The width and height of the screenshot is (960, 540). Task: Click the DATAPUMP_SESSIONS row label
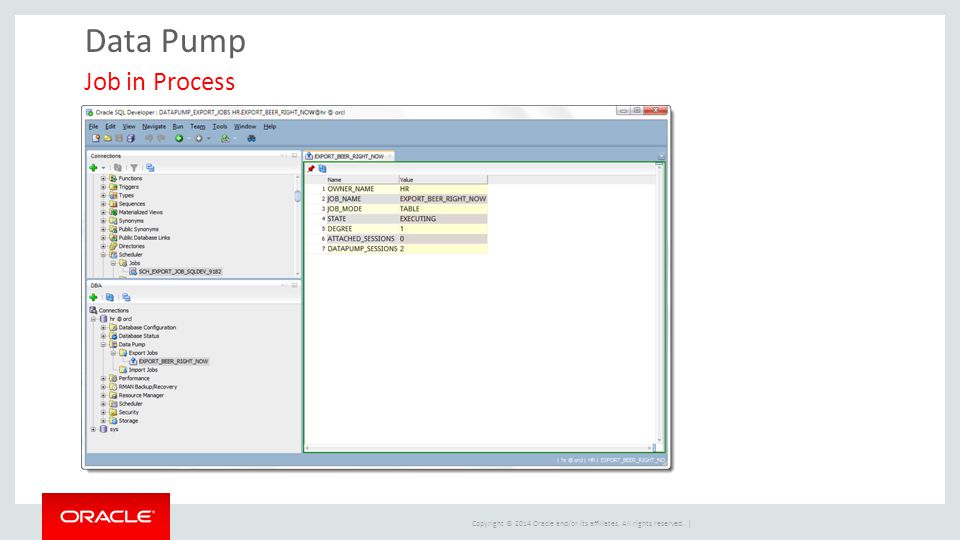coord(362,249)
